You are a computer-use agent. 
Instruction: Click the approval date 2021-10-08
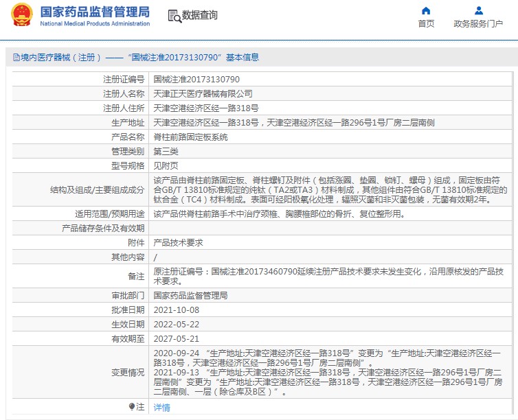[x=176, y=310]
